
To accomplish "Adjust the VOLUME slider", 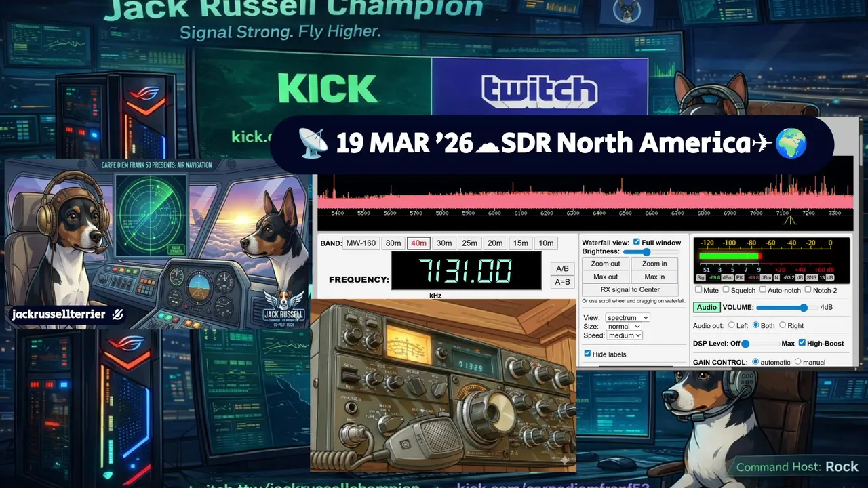I will pos(787,307).
